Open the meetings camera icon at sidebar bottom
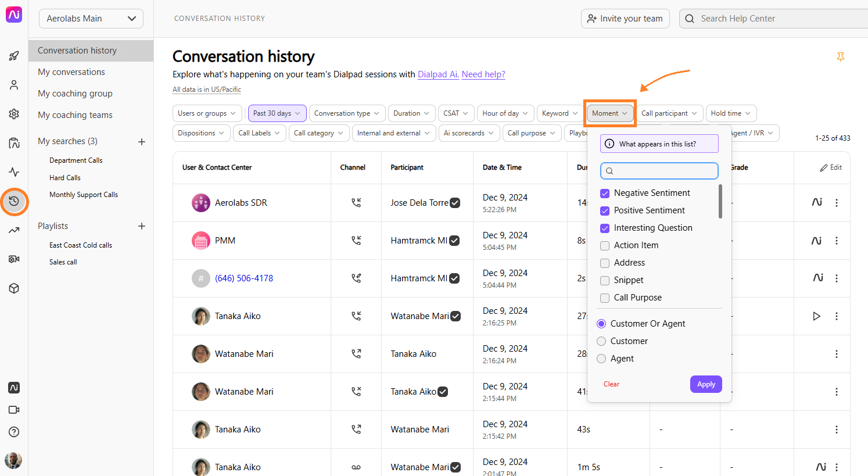The width and height of the screenshot is (868, 476). [x=14, y=410]
